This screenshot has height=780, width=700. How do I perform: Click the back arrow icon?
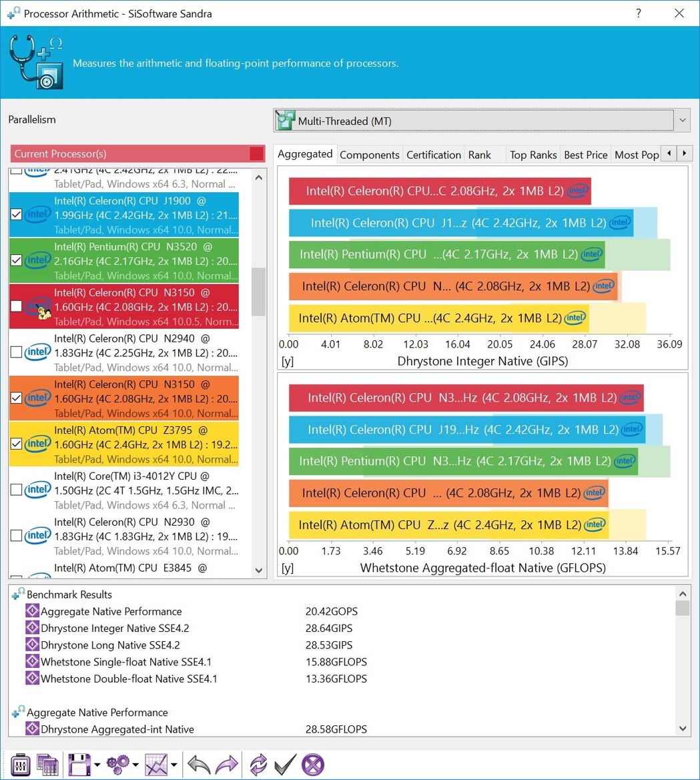(x=199, y=764)
